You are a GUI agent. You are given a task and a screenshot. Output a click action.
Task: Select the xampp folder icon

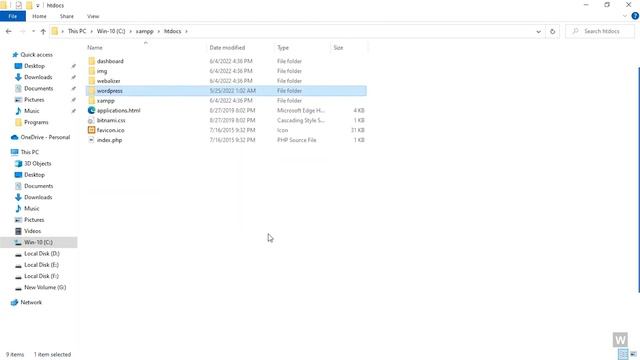(91, 100)
